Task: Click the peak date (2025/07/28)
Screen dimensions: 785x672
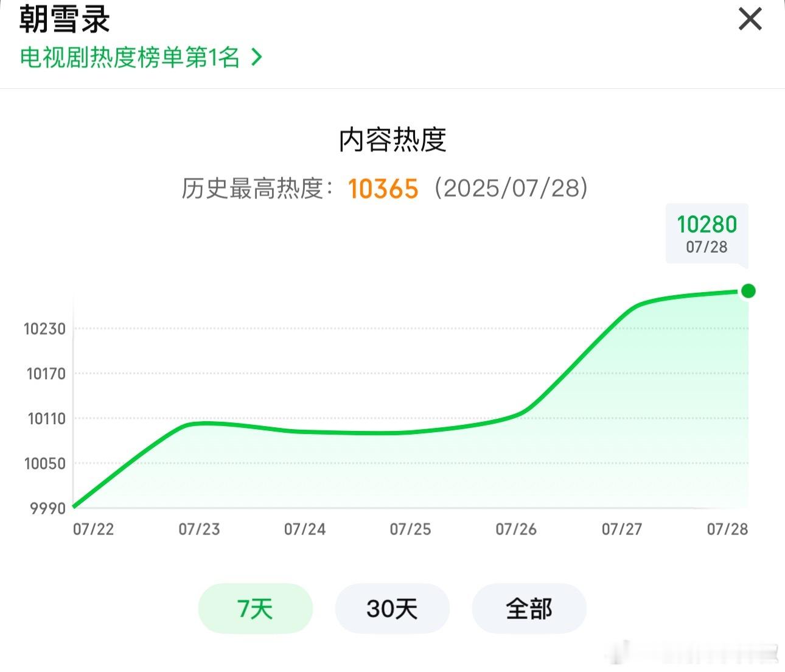Action: pyautogui.click(x=511, y=188)
